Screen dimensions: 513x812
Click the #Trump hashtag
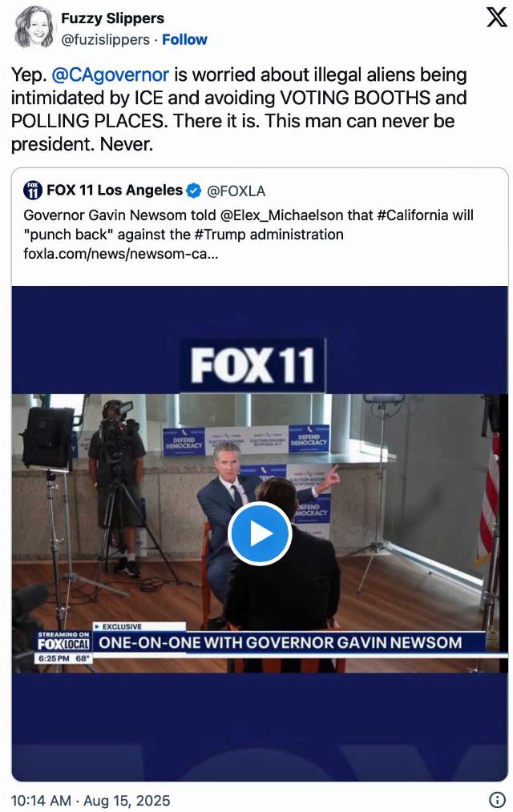(214, 235)
